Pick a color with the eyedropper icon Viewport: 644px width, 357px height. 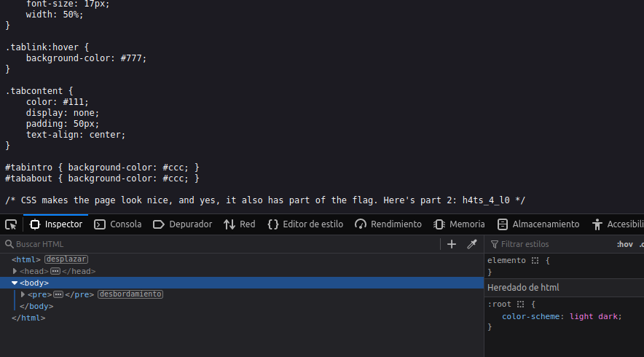tap(471, 244)
